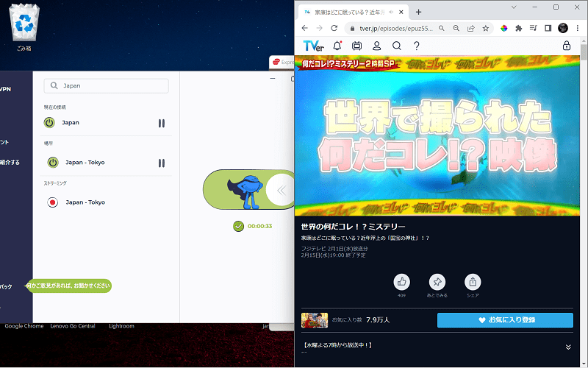Bookmark this page with the star
Viewport: 588px width, 368px height.
pyautogui.click(x=486, y=28)
